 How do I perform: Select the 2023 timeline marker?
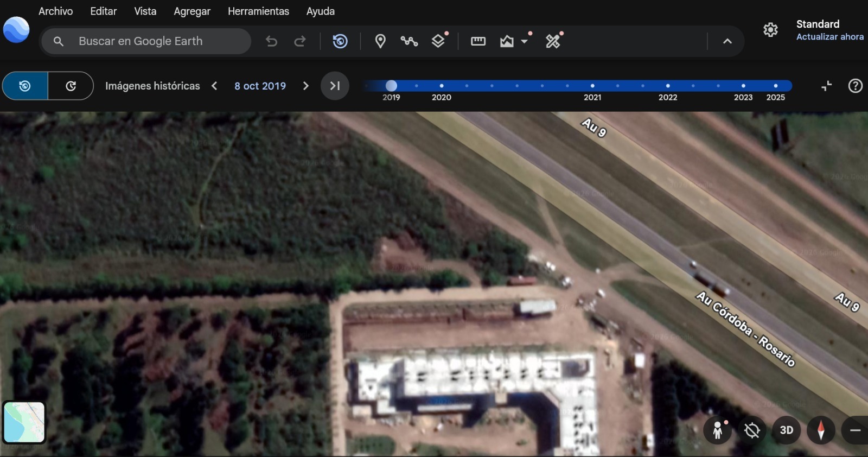[x=743, y=86]
